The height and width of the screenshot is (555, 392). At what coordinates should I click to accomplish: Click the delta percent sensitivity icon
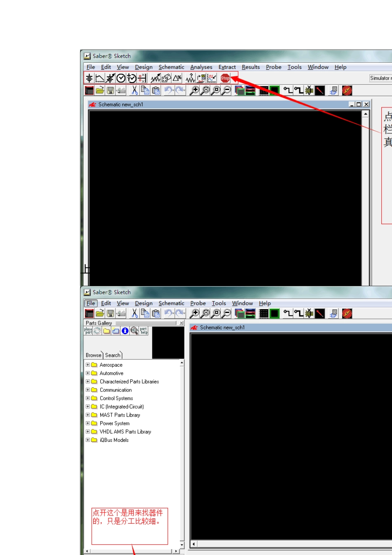coord(177,78)
